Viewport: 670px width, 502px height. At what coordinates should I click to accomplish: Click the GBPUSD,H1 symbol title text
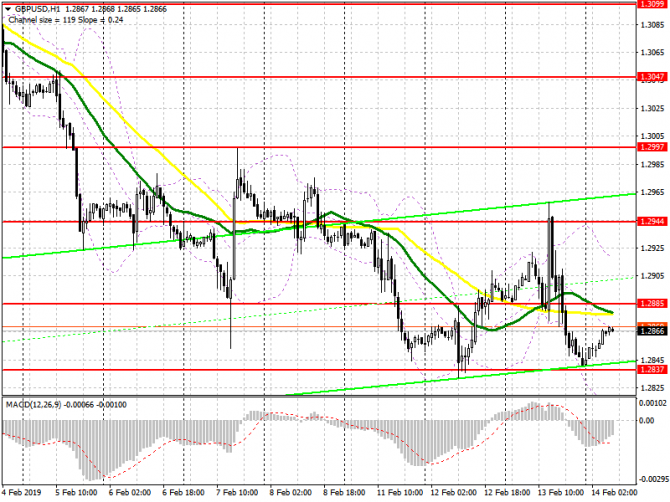pos(38,9)
